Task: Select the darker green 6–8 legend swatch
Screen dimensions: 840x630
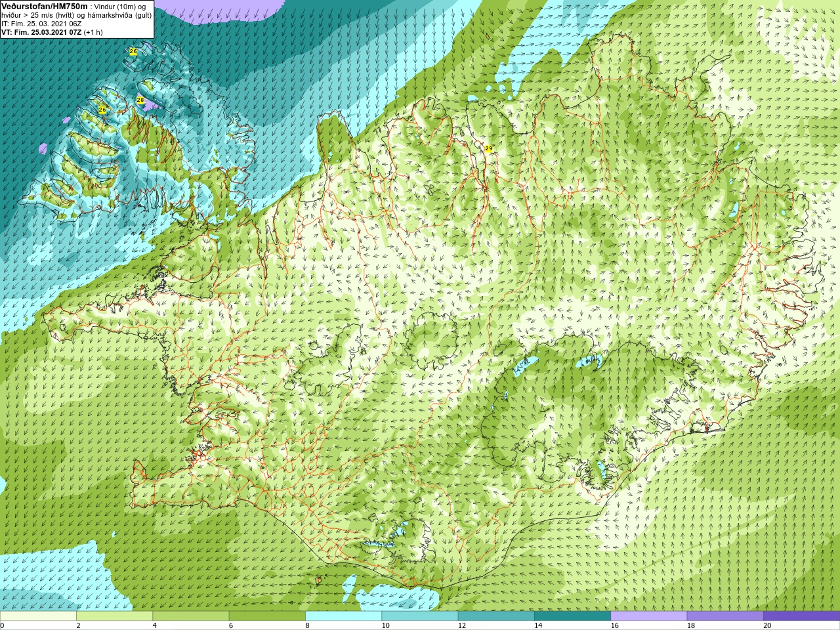Action: click(x=267, y=616)
